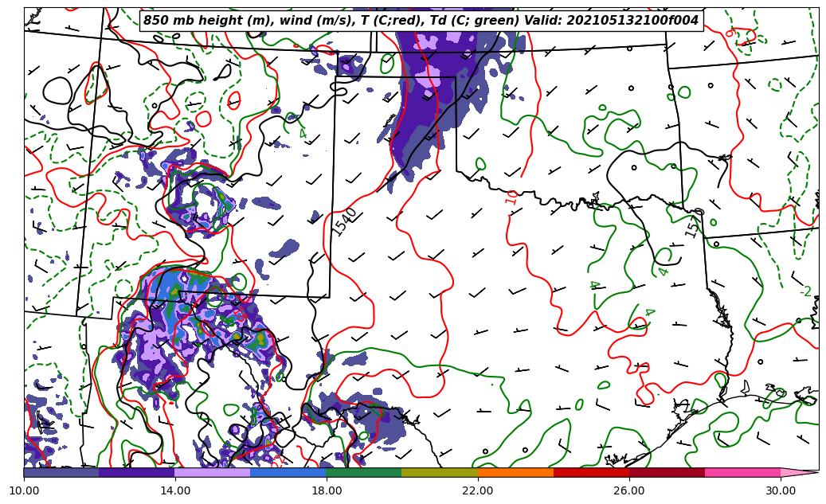Select the lavender 14–16 colorbar segment
The height and width of the screenshot is (504, 826).
coord(213,472)
